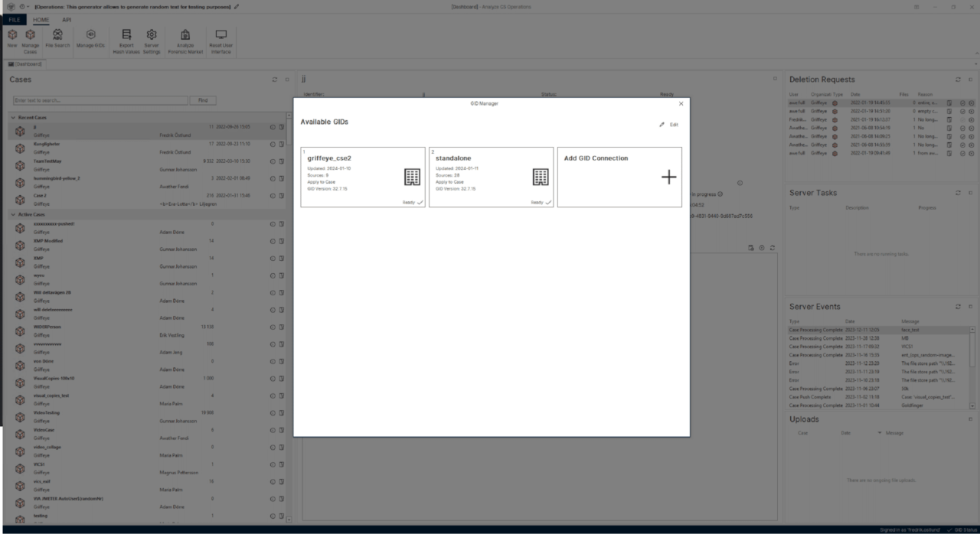The image size is (980, 534).
Task: Reject the first deletion request
Action: coord(971,102)
